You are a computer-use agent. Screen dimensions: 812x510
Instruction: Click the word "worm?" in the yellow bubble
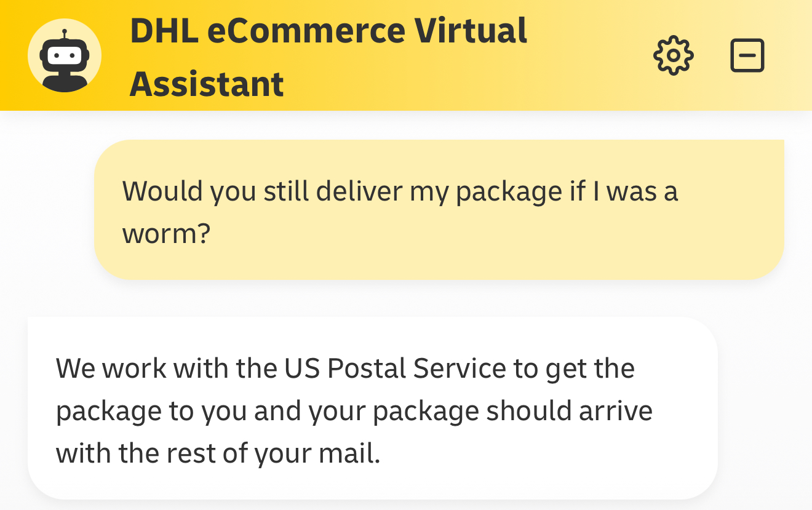[x=167, y=234]
